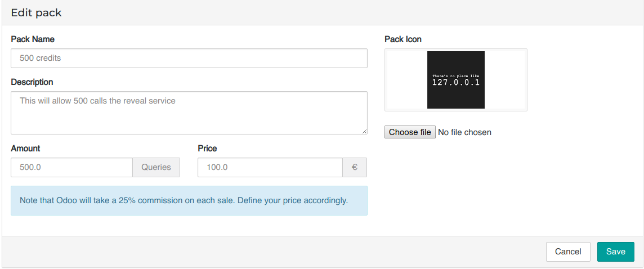
Task: Click the euro currency symbol addon
Action: (355, 167)
